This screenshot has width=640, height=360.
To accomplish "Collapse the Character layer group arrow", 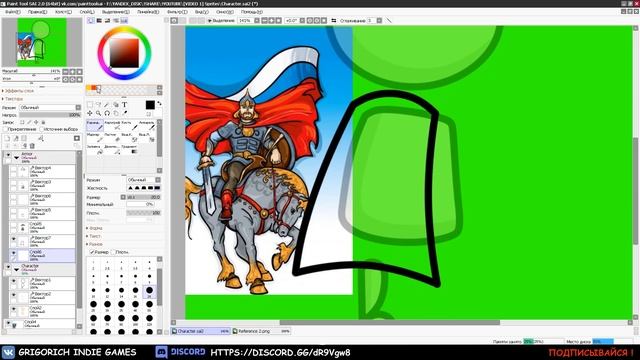I will [x=16, y=269].
